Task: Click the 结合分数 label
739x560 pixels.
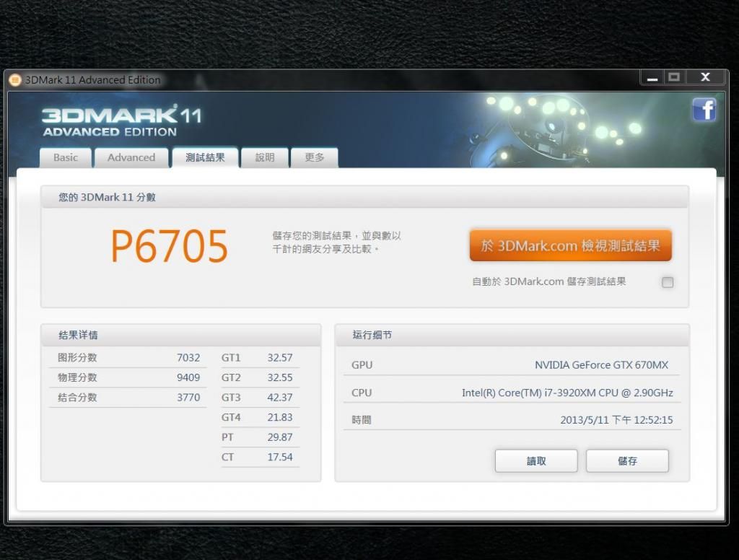Action: click(77, 398)
